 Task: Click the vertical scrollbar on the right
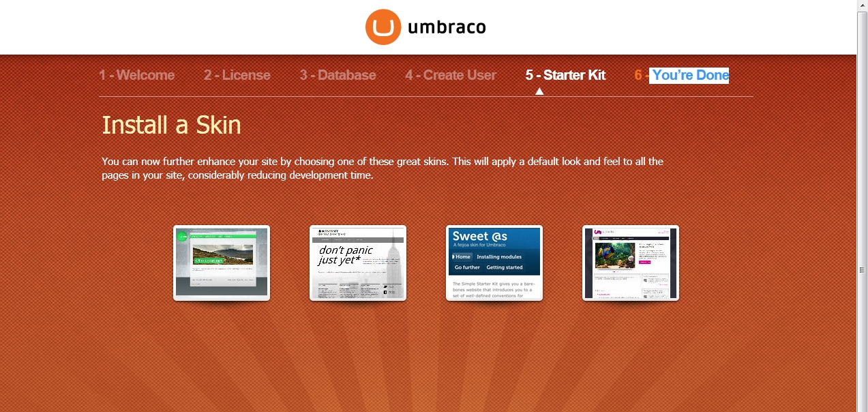862,269
